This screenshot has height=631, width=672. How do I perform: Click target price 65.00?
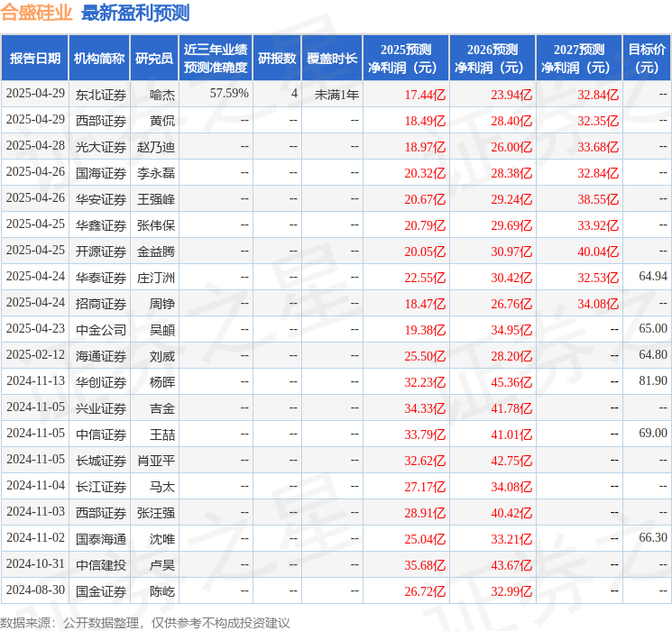coord(653,328)
